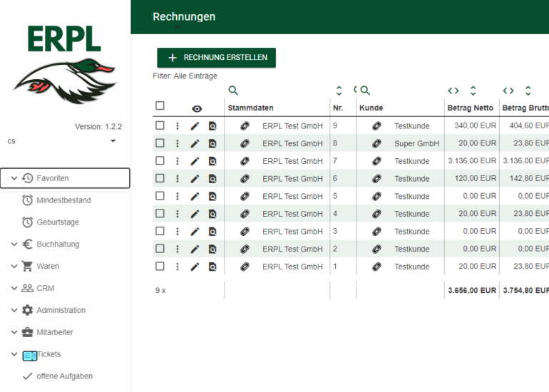Click the Stammdaten link icon for invoice 6
Screen dimensions: 549x392
245,179
